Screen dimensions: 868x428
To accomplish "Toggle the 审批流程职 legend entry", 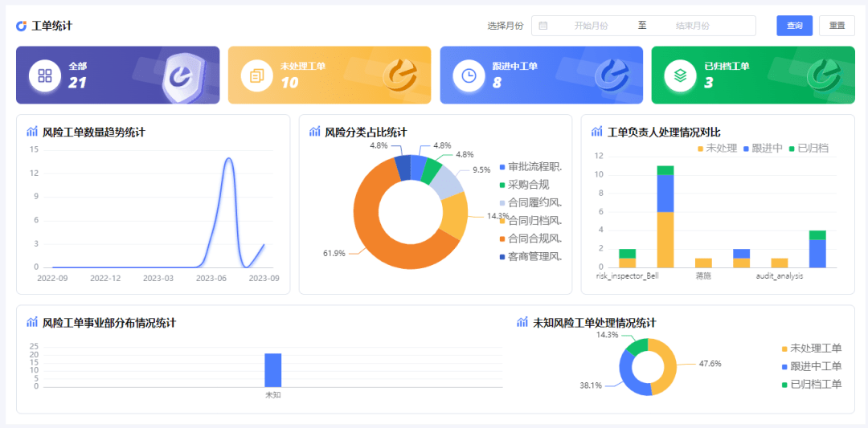I will [x=531, y=166].
